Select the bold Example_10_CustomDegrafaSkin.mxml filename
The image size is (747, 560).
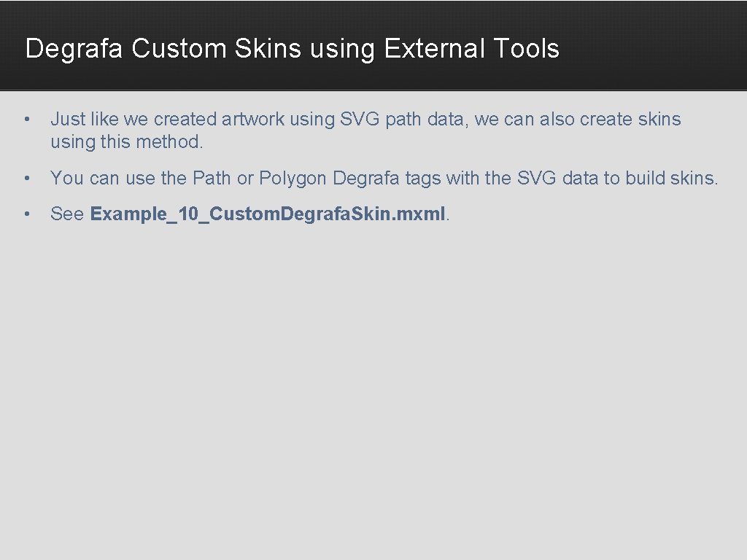(x=268, y=214)
